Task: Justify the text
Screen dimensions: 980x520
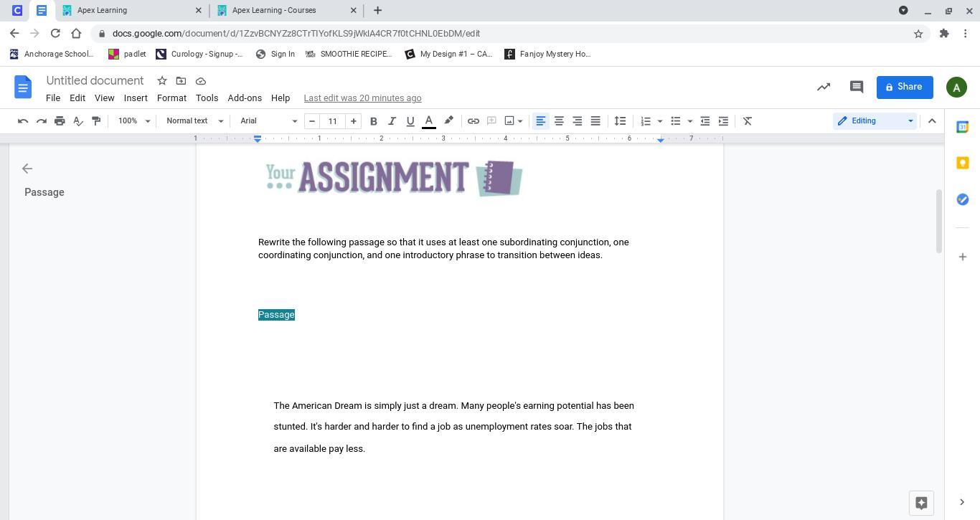Action: 595,121
